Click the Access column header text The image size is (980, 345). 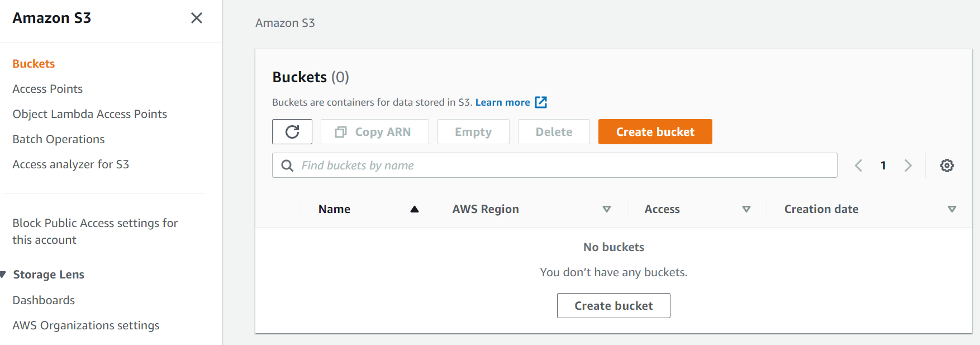point(662,209)
